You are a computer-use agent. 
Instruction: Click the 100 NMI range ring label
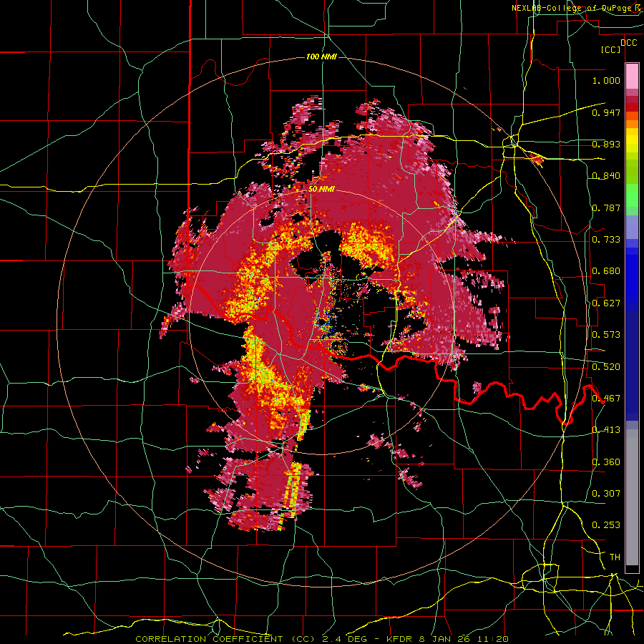pyautogui.click(x=321, y=57)
